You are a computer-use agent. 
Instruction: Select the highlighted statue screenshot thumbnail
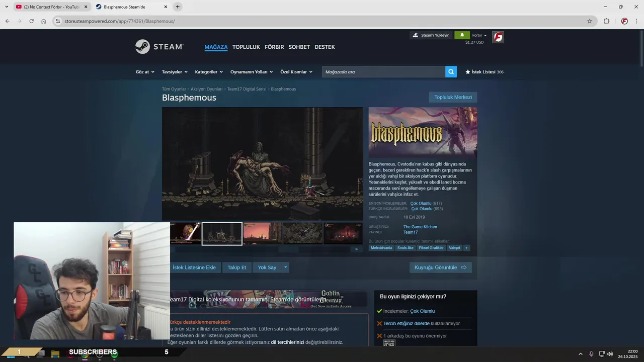222,234
